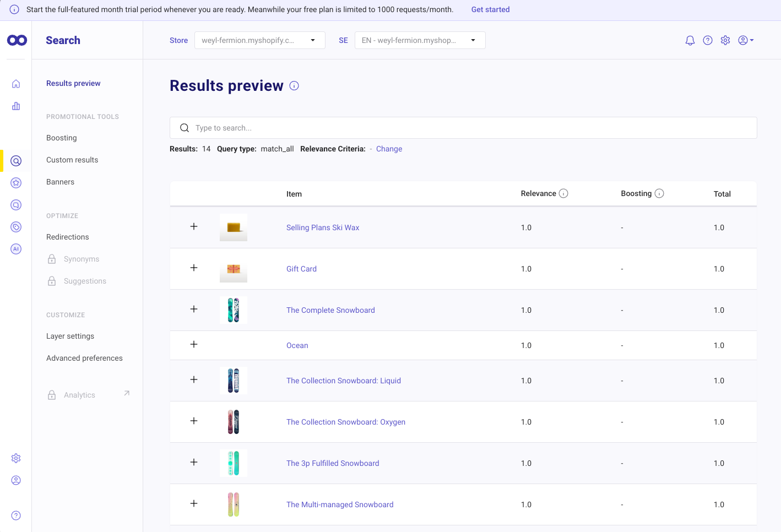Click the doofinder infinity logo
Viewport: 781px width, 532px height.
click(x=17, y=40)
